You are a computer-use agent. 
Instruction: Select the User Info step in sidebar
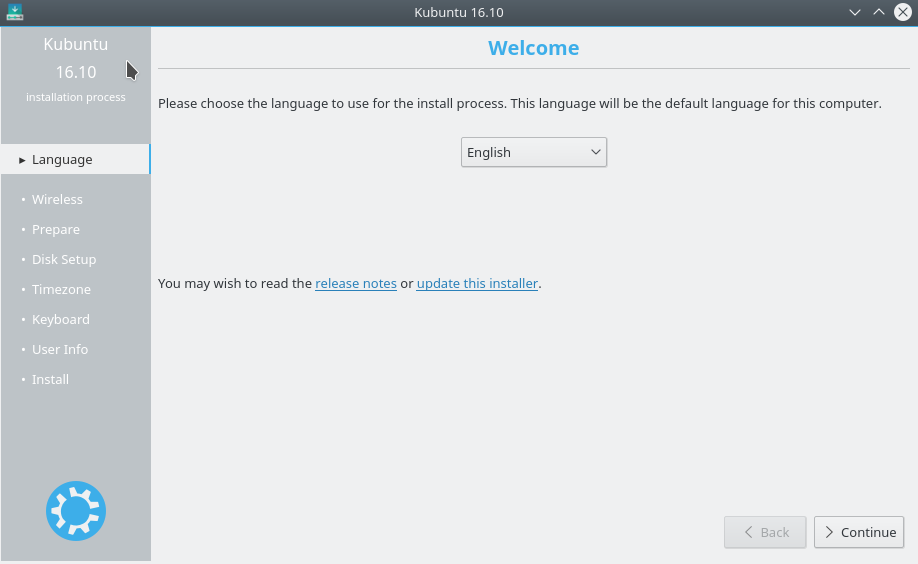tap(60, 349)
